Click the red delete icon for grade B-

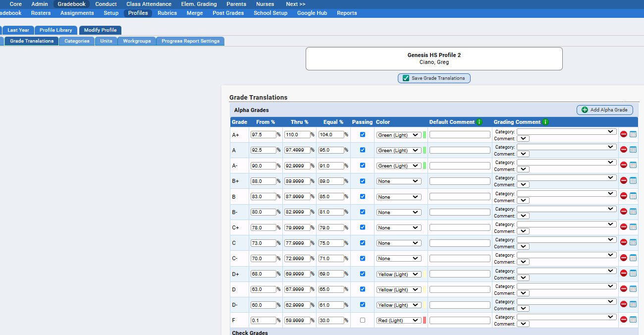(x=624, y=212)
